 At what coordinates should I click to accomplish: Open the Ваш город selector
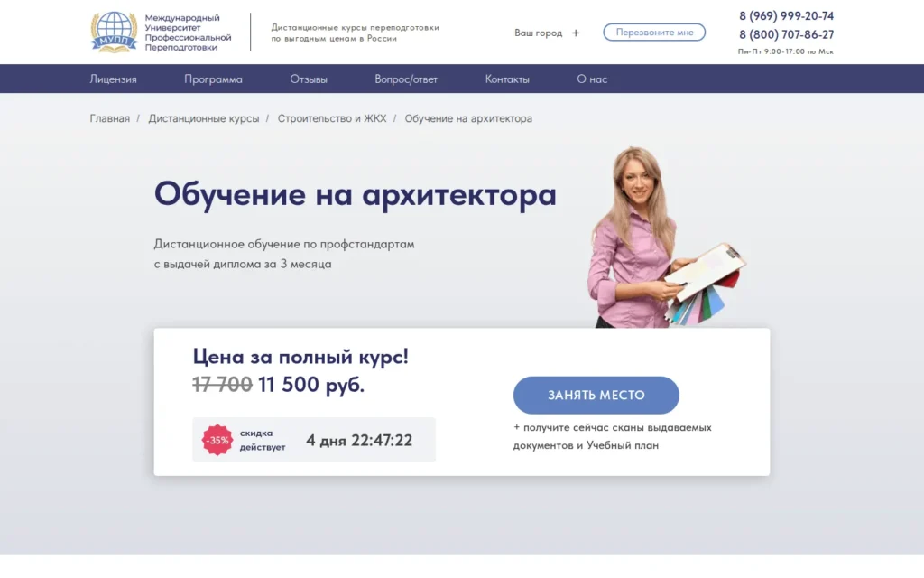tap(538, 33)
